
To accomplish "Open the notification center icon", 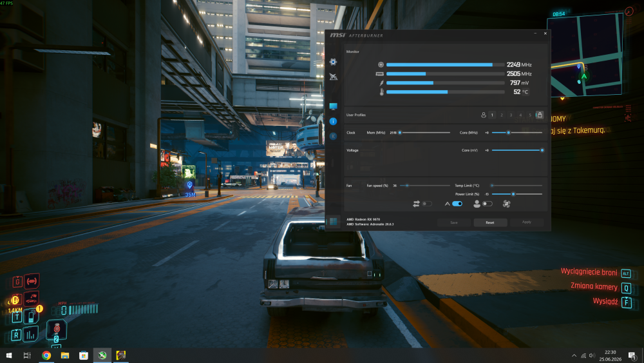I will [x=632, y=356].
